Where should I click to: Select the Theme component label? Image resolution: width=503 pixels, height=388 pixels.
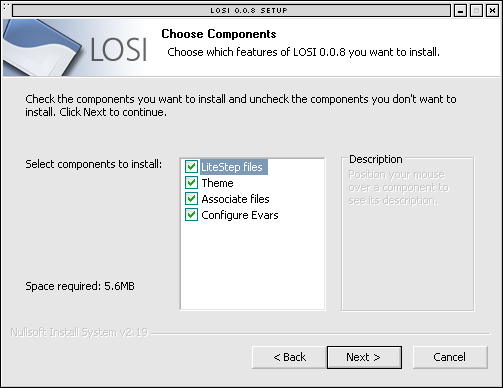coord(217,183)
